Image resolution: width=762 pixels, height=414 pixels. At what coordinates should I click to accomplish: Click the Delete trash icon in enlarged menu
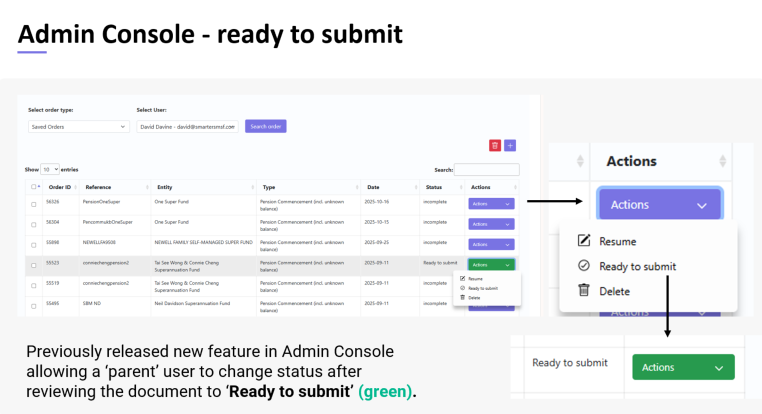(584, 290)
